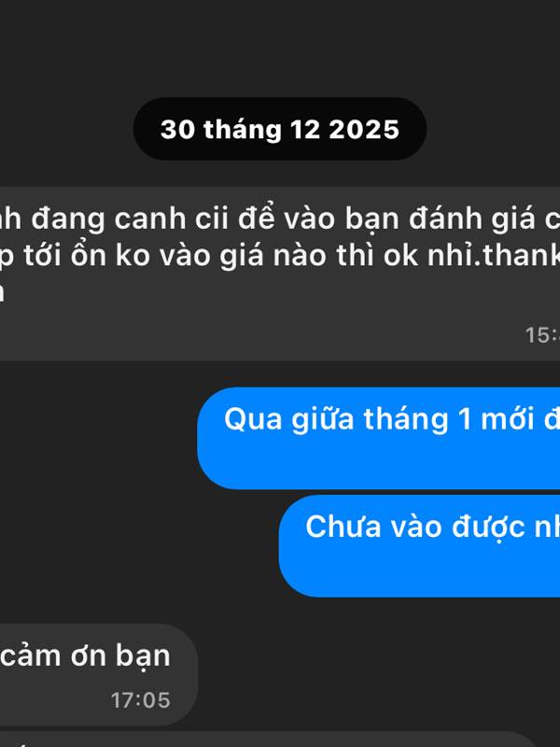
Task: Tap the blue Qua giữa tháng 1 bubble
Action: (x=379, y=438)
